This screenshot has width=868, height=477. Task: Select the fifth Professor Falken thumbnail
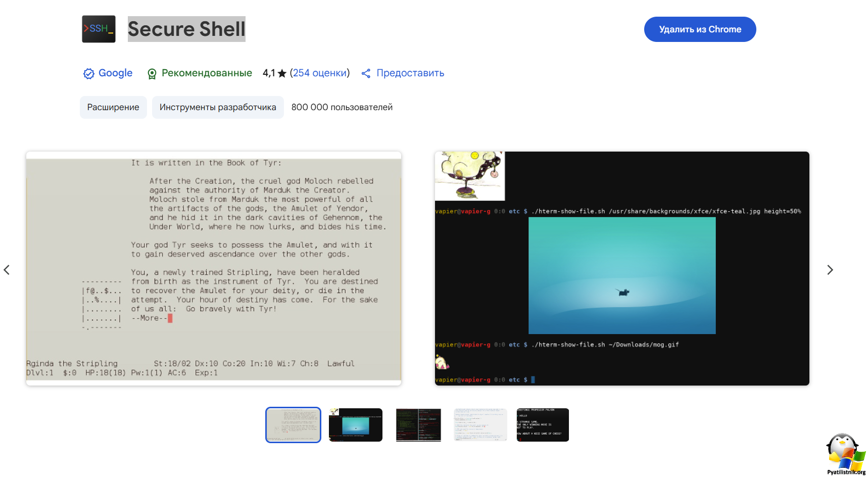click(543, 425)
